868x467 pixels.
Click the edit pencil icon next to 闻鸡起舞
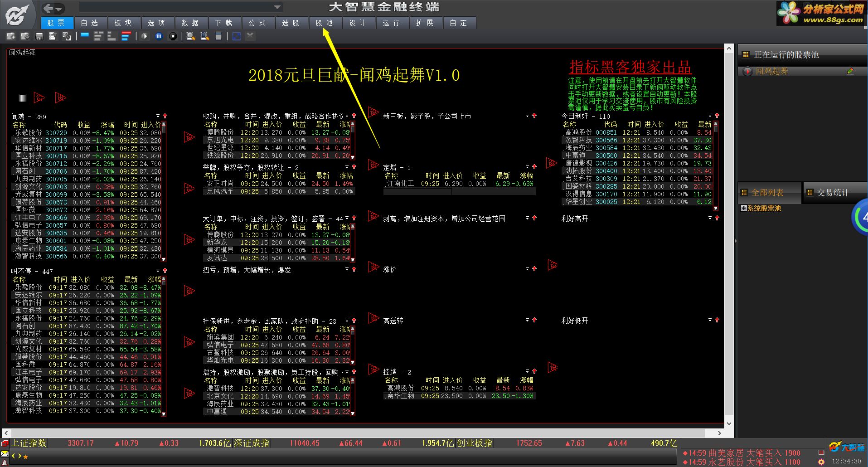tap(850, 71)
